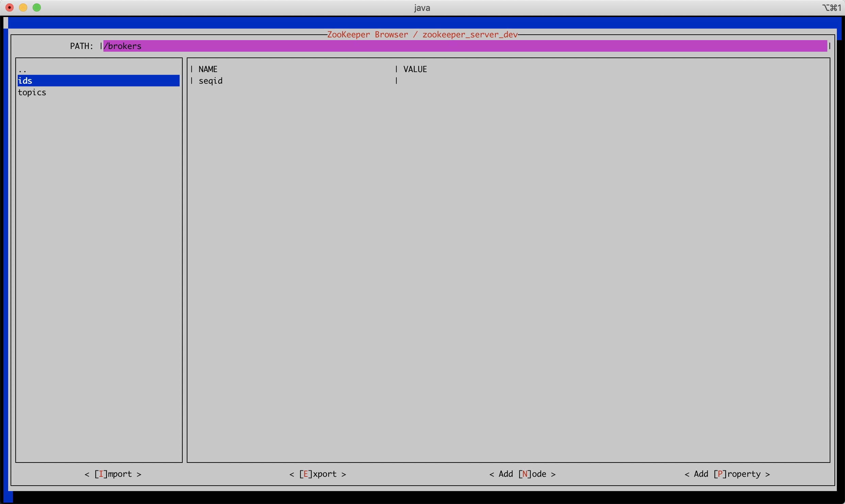Image resolution: width=845 pixels, height=504 pixels.
Task: Close the java terminal window
Action: coord(10,7)
